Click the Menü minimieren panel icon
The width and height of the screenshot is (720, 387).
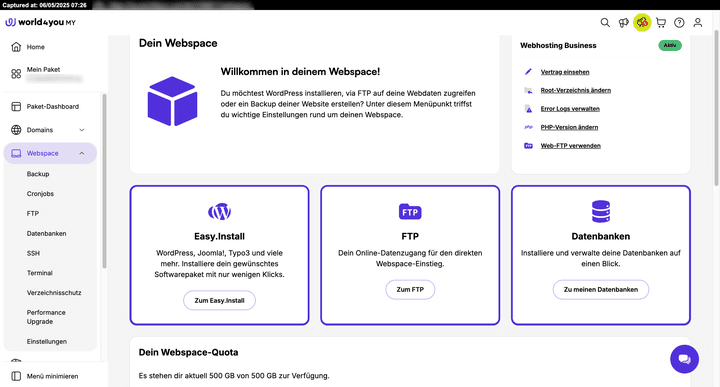point(16,376)
